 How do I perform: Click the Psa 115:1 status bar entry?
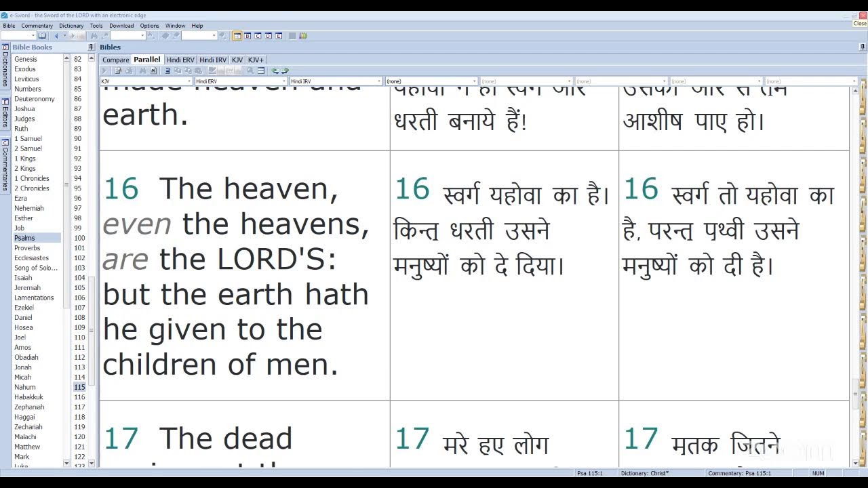click(590, 473)
